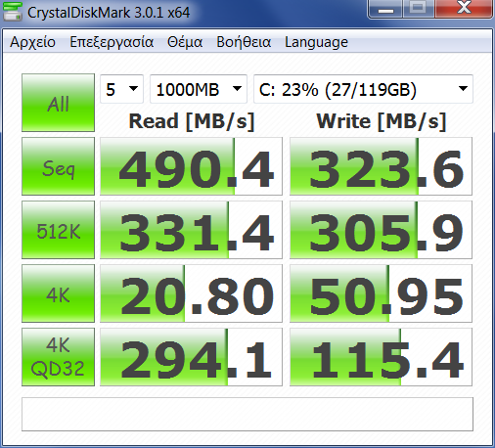Select the Seq write value 323.6
This screenshot has width=495, height=448.
pyautogui.click(x=381, y=166)
